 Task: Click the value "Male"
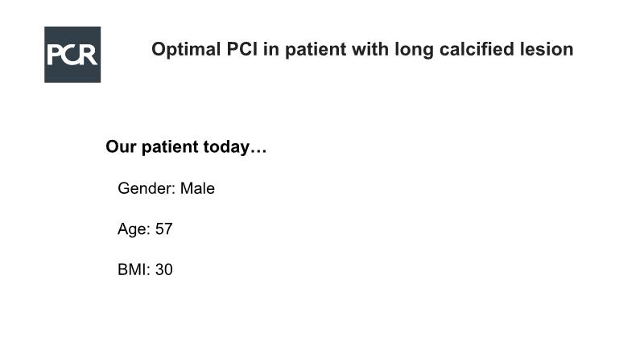pyautogui.click(x=197, y=188)
